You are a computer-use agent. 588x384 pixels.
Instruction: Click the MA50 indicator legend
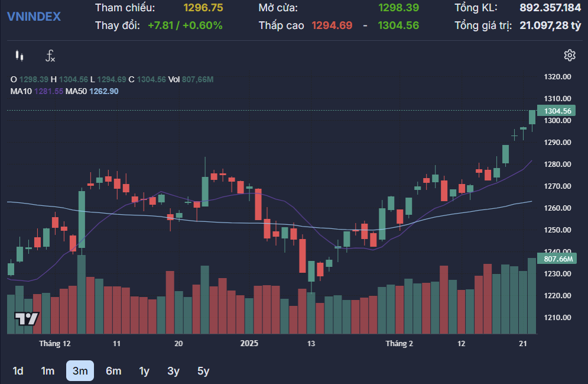(92, 91)
